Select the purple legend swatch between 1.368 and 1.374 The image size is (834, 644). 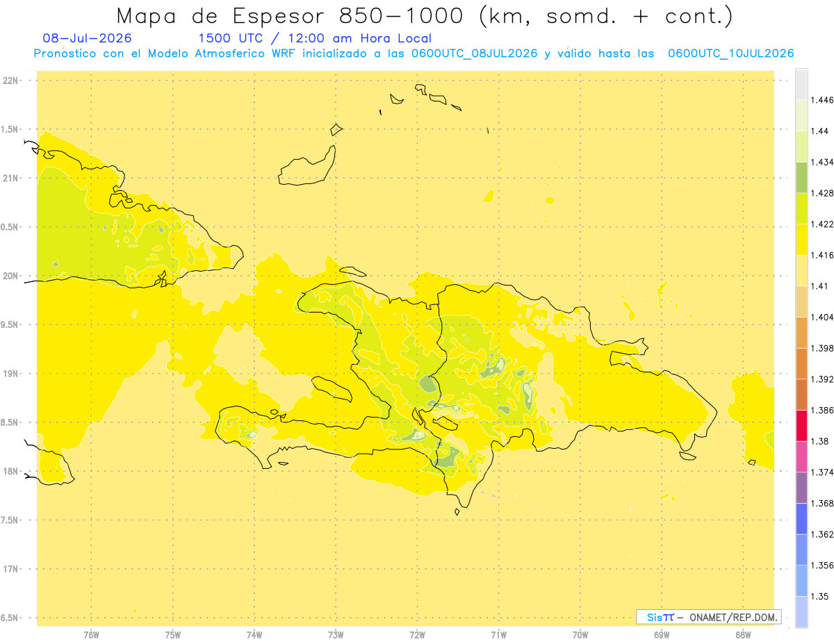tap(801, 487)
